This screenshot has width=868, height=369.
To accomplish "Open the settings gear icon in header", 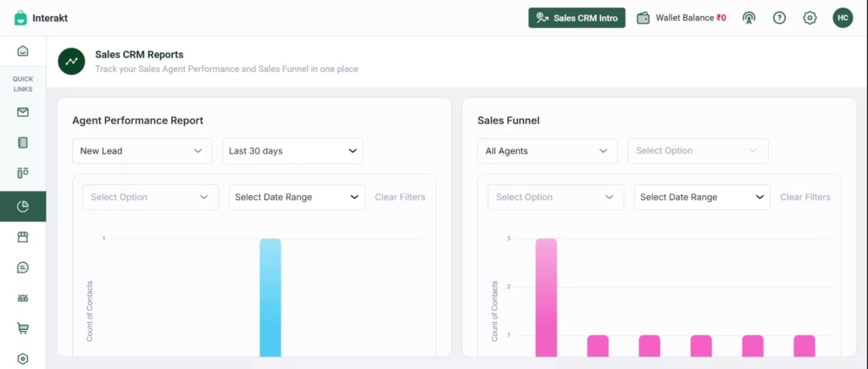I will coord(810,18).
